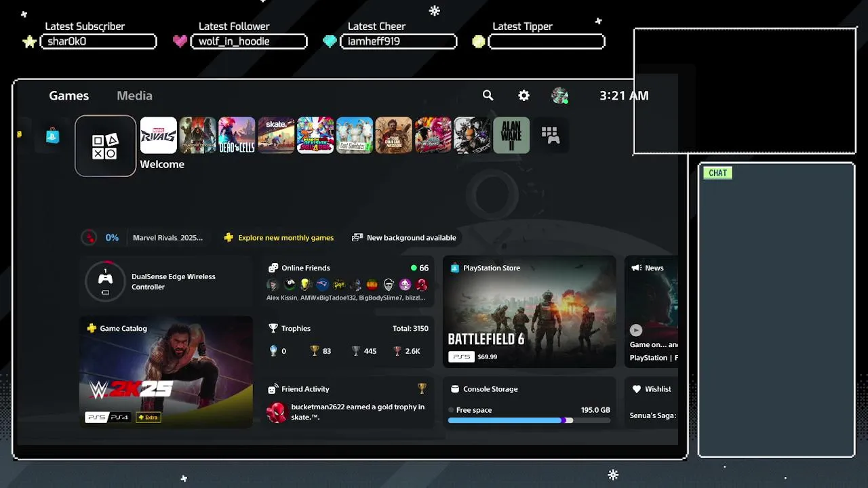Image resolution: width=868 pixels, height=488 pixels.
Task: Open the Game Library grid icon
Action: pos(550,136)
